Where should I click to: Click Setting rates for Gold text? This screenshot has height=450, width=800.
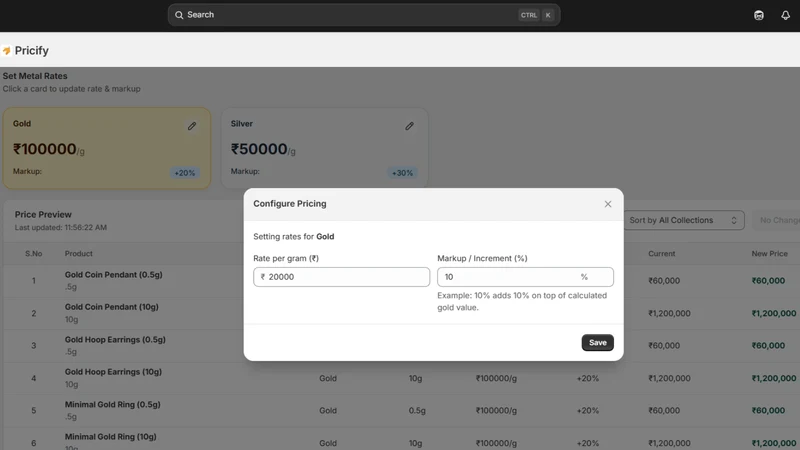coord(293,237)
